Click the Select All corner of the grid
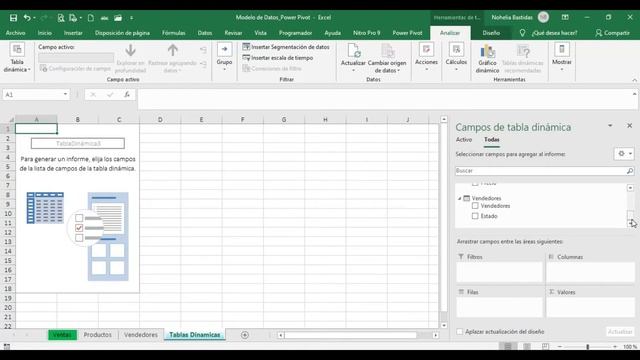This screenshot has height=360, width=640. (x=11, y=120)
